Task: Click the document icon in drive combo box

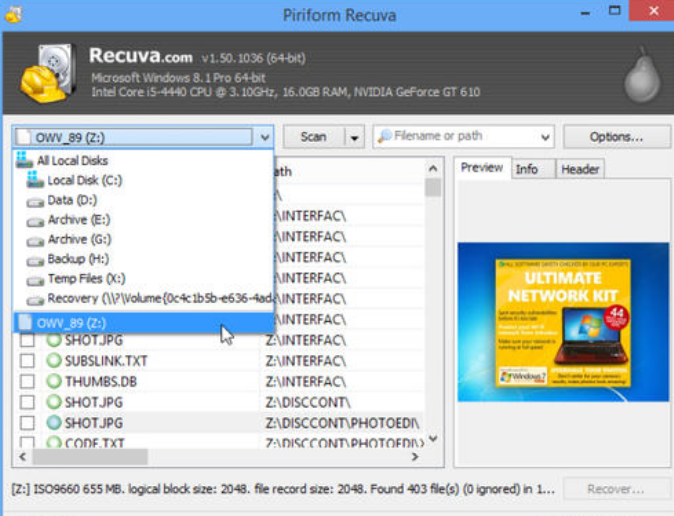Action: 24,137
